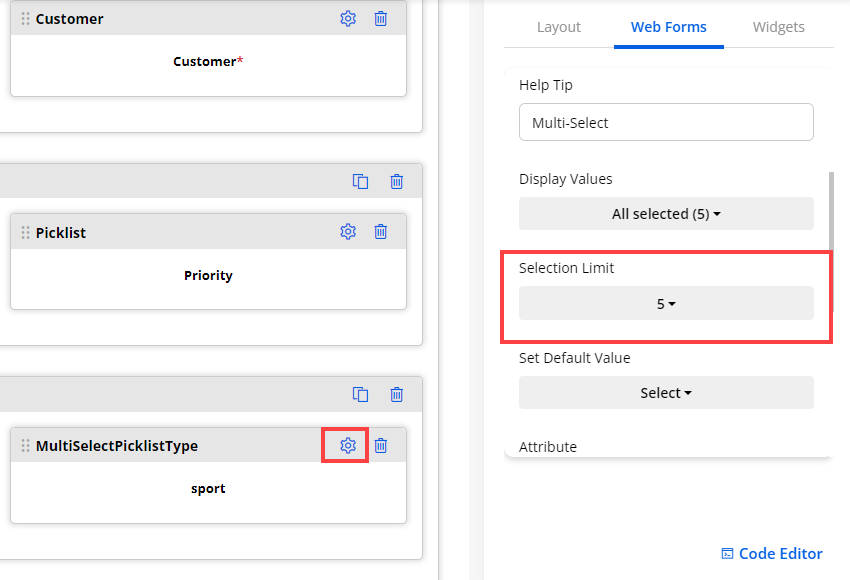Delete the Customer field with trash icon
850x580 pixels.
(x=381, y=18)
